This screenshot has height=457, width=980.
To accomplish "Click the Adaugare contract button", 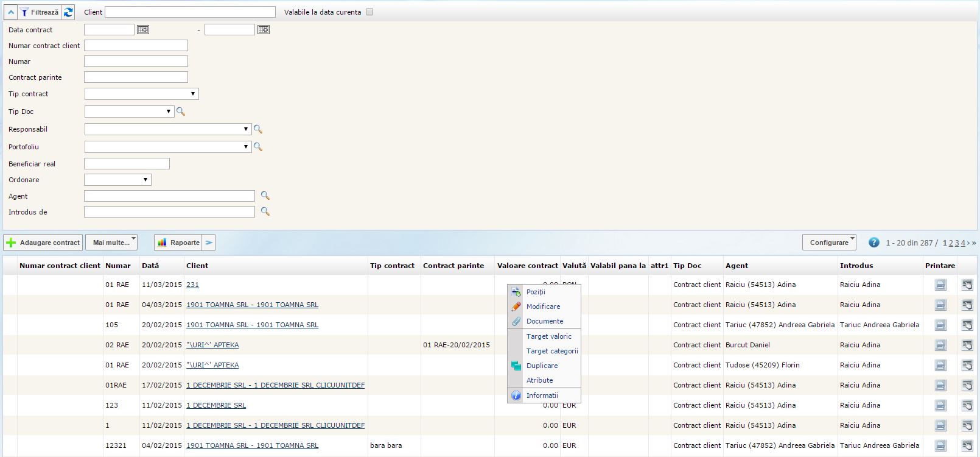I will (43, 243).
